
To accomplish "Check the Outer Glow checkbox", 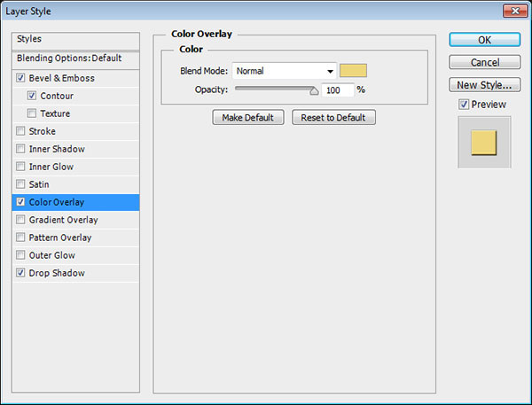I will 20,254.
